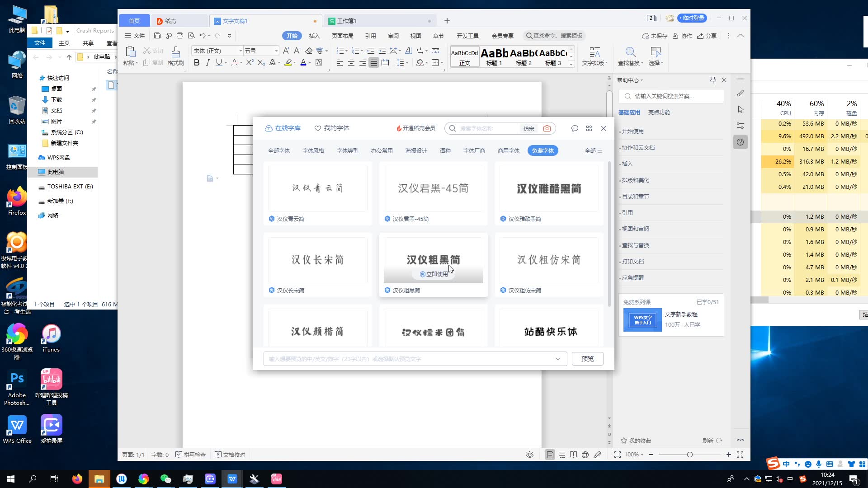Adjust the zoom slider in the status bar

689,455
